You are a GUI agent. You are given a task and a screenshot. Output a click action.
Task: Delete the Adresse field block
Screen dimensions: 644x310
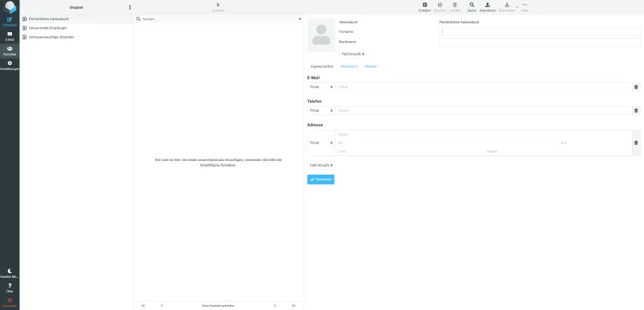(636, 143)
